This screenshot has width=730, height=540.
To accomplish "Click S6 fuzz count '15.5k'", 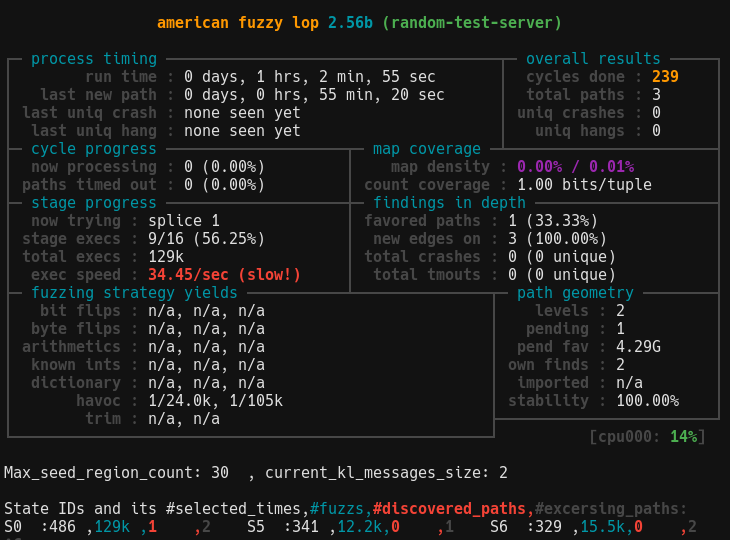I will (x=602, y=526).
